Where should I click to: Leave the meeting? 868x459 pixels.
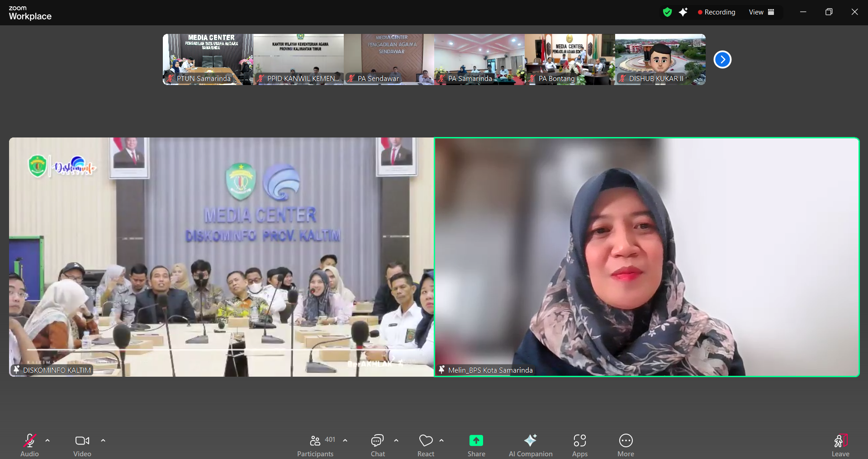pos(840,445)
